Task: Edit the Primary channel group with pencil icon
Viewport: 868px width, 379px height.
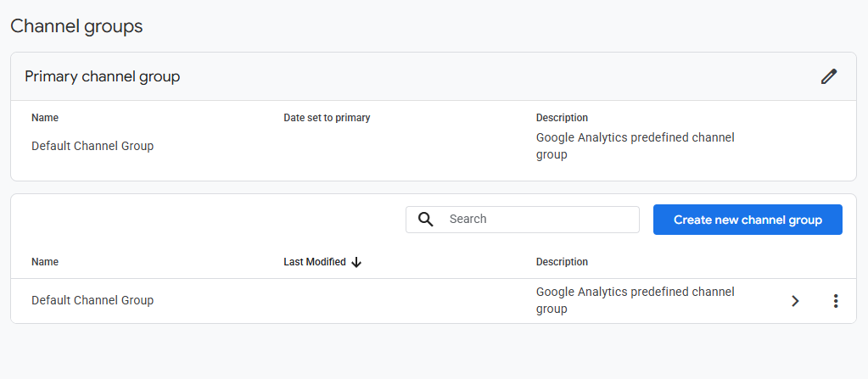Action: [829, 77]
